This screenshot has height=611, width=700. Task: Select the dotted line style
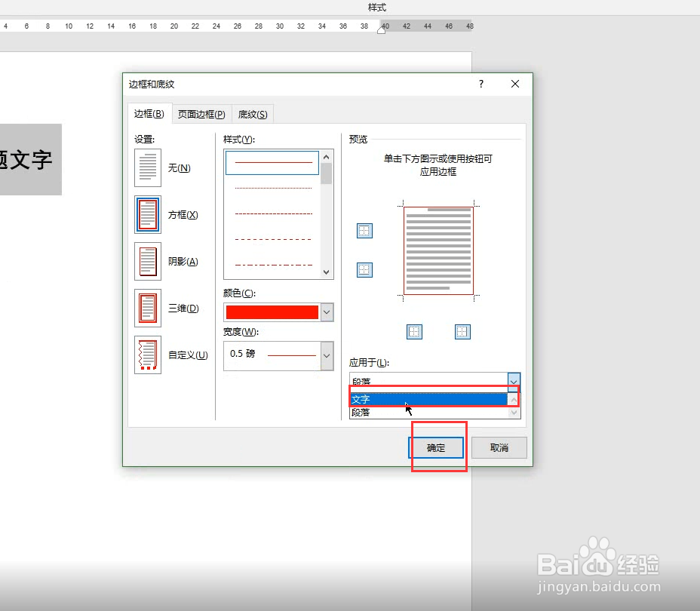coord(272,189)
